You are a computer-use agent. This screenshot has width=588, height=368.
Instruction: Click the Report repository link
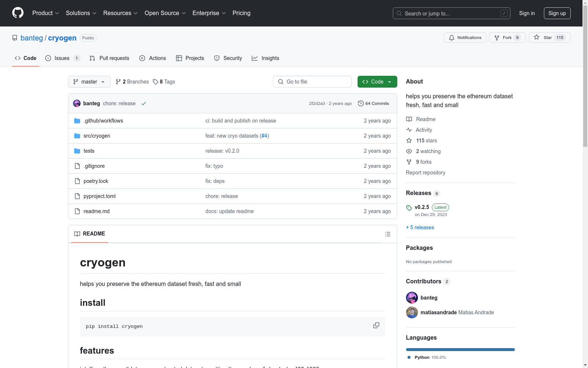pos(426,173)
